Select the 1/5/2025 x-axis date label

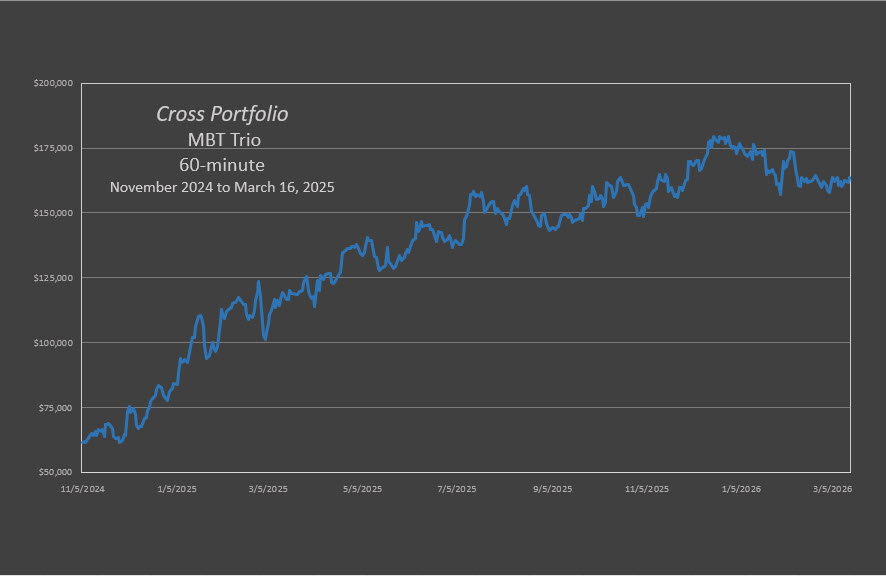click(x=177, y=490)
